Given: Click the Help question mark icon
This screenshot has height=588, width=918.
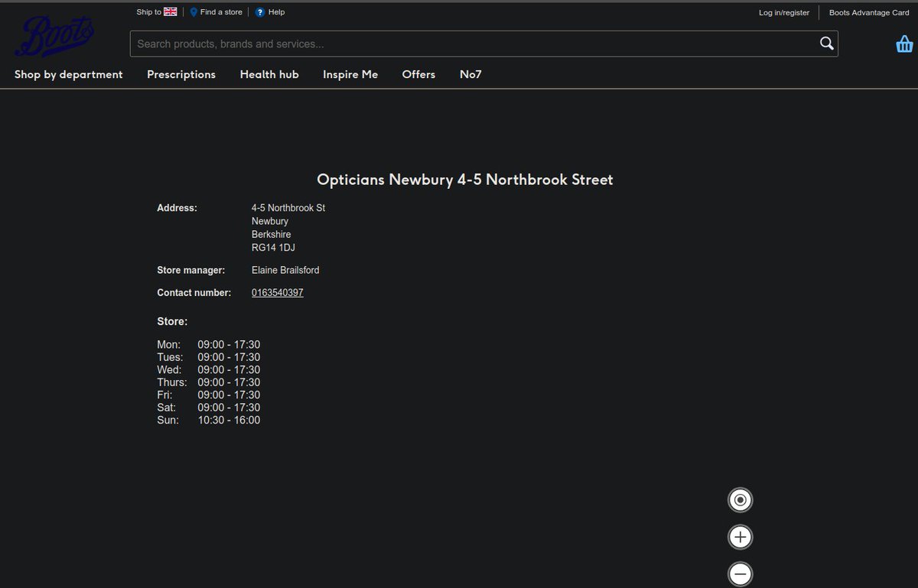Looking at the screenshot, I should [x=260, y=12].
